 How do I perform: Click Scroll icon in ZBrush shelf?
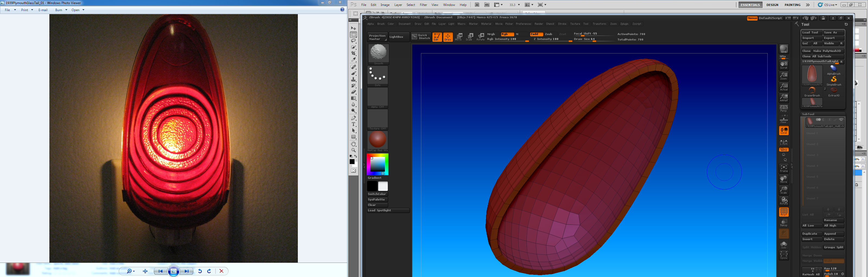tap(784, 65)
